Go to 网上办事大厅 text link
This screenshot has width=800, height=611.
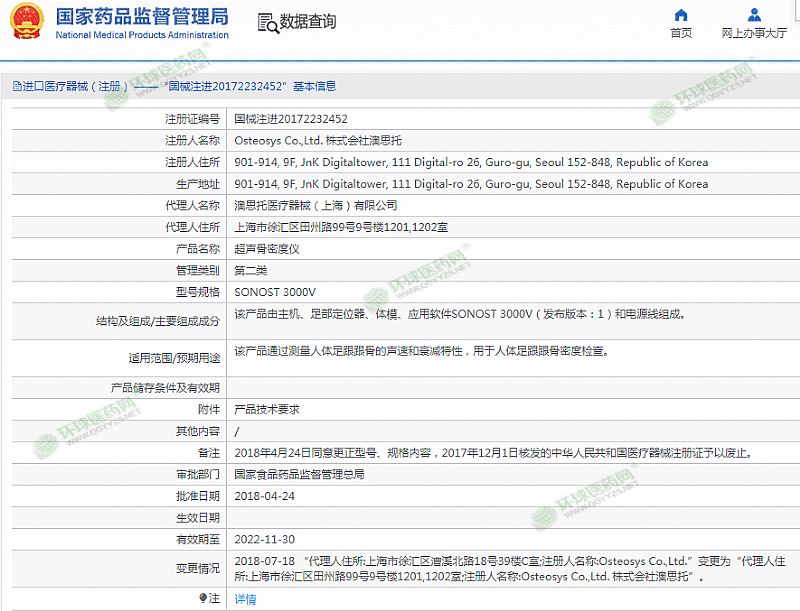[x=754, y=33]
